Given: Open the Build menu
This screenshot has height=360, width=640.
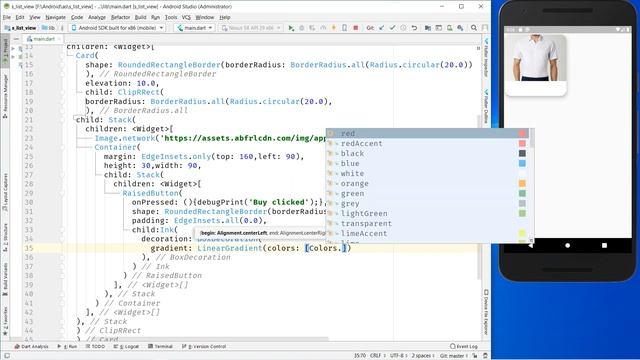Looking at the screenshot, I should pyautogui.click(x=140, y=17).
